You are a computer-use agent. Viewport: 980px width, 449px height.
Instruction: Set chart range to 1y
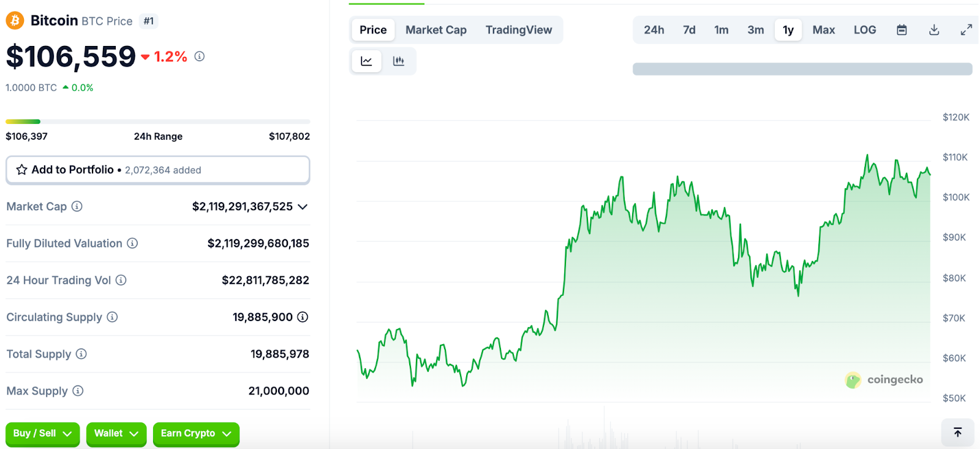tap(788, 30)
